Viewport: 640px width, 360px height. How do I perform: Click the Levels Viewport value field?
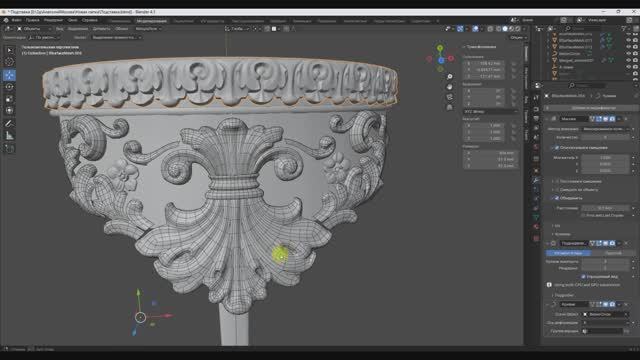(605, 262)
